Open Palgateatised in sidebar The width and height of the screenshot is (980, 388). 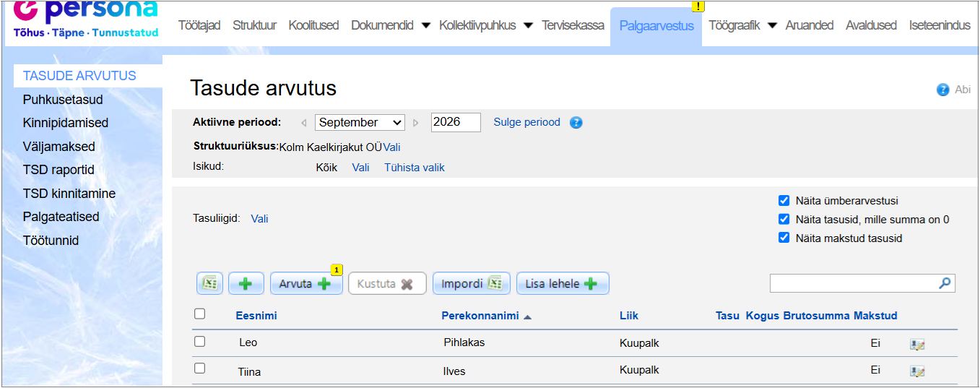[61, 217]
